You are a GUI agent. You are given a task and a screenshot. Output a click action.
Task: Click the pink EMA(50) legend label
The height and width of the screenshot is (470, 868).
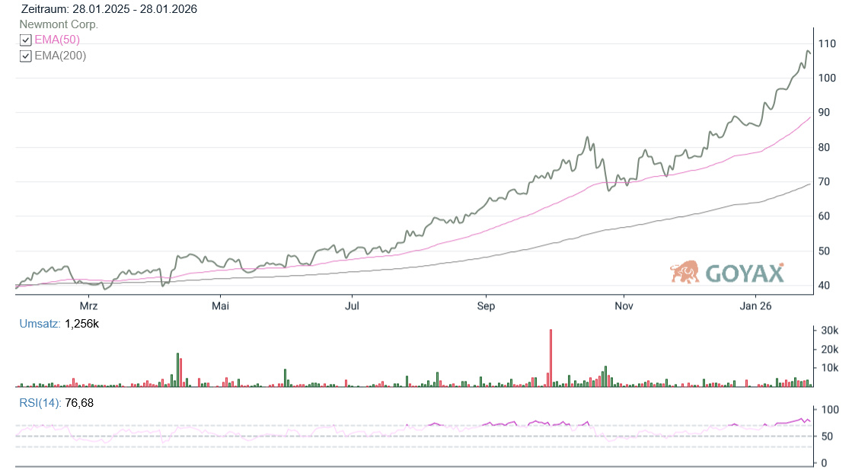point(57,40)
